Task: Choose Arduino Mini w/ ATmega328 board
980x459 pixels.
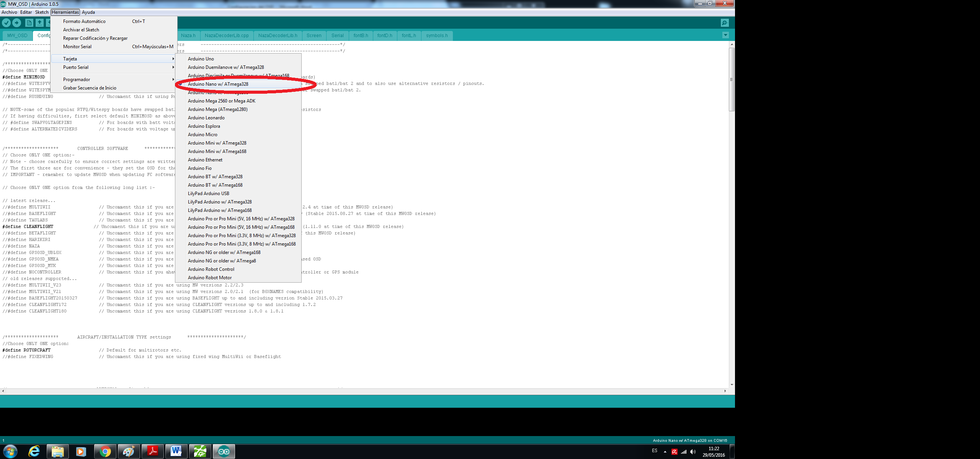Action: tap(238, 143)
